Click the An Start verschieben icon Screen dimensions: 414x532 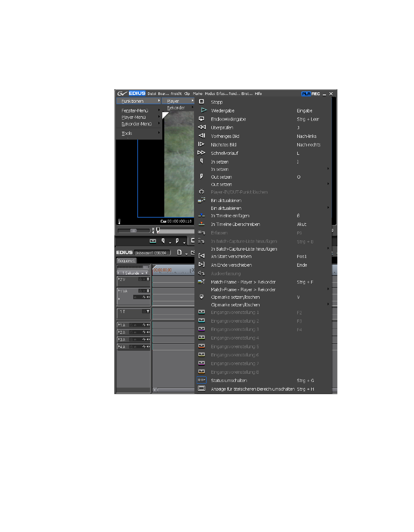point(201,256)
